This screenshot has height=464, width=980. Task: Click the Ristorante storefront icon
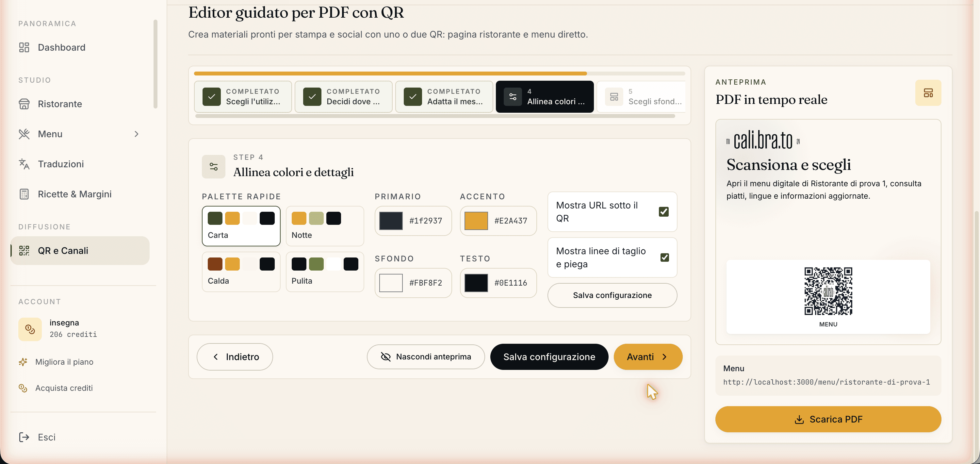pos(24,104)
